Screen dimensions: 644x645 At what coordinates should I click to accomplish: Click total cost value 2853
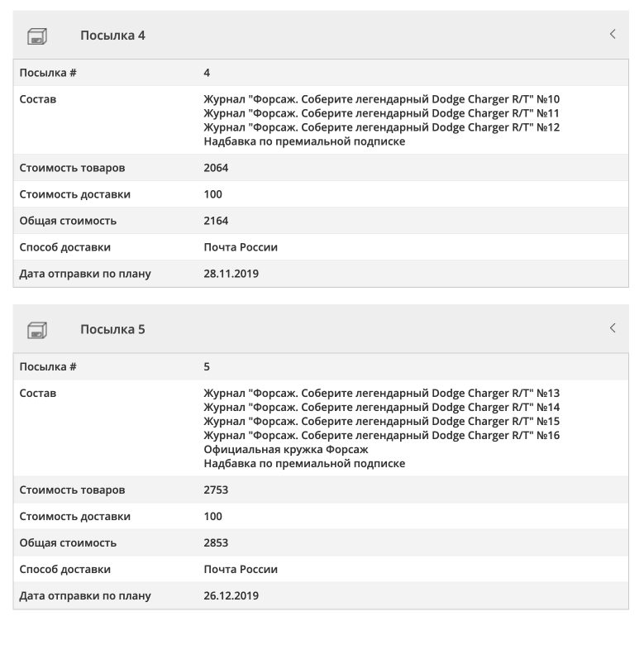(x=216, y=543)
